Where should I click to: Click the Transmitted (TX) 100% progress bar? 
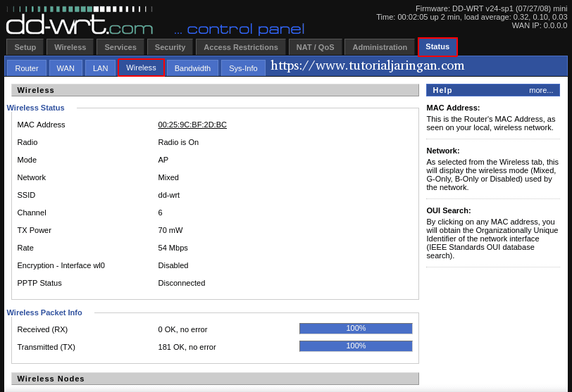pos(356,346)
